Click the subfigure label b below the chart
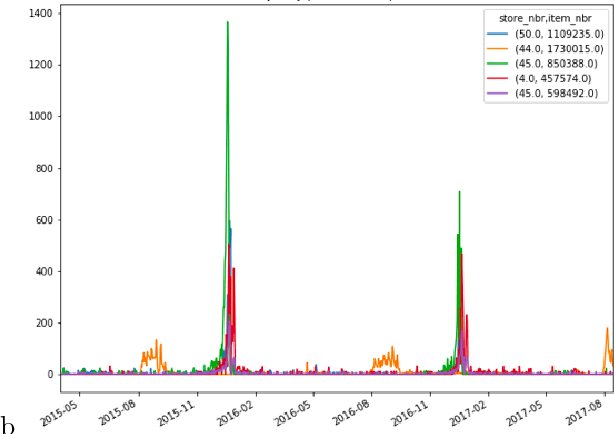Viewport: 614px width, 434px height. 8,426
